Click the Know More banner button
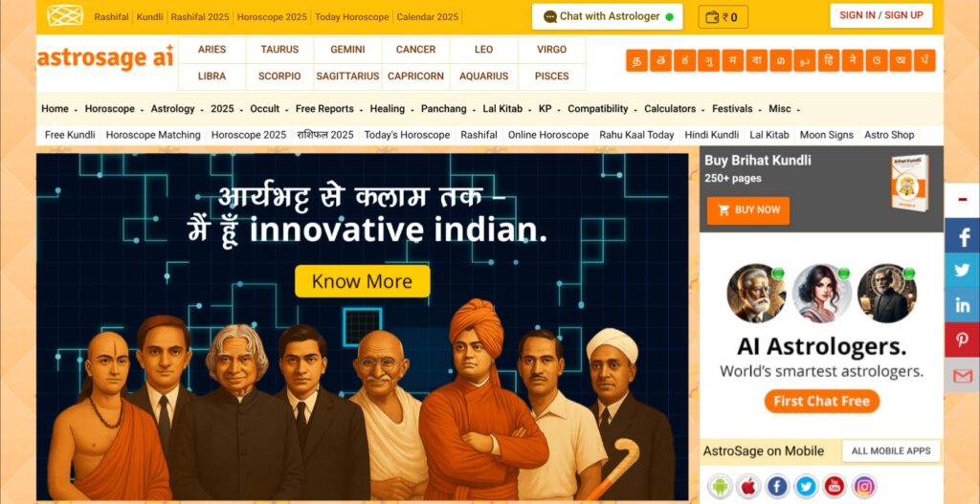This screenshot has height=504, width=980. pyautogui.click(x=362, y=281)
